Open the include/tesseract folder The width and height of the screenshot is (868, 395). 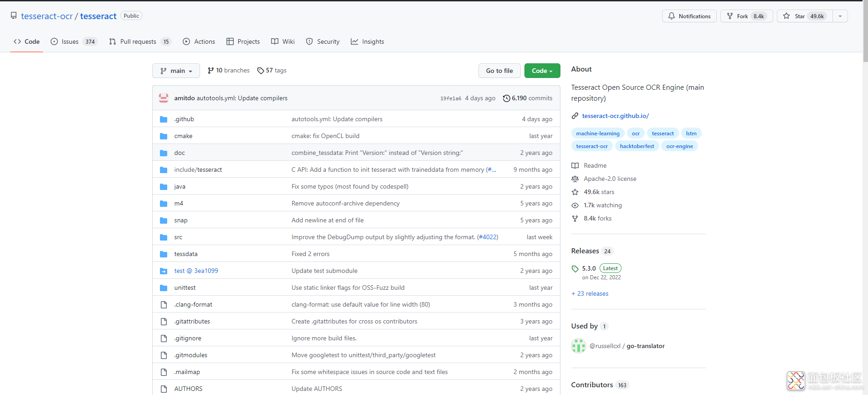tap(198, 170)
